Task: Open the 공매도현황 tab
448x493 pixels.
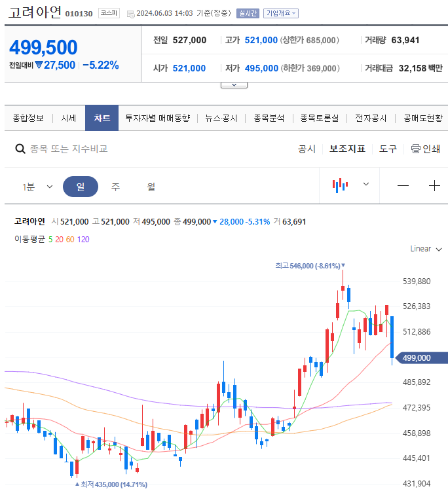Action: (x=423, y=118)
